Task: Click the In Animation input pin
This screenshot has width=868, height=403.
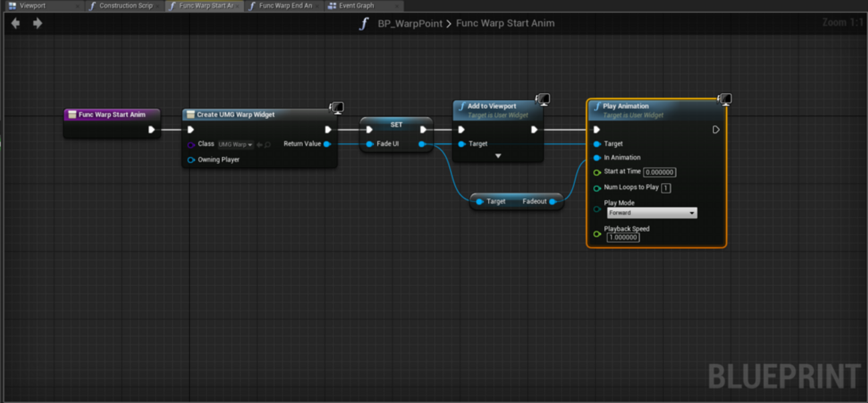Action: pyautogui.click(x=597, y=158)
